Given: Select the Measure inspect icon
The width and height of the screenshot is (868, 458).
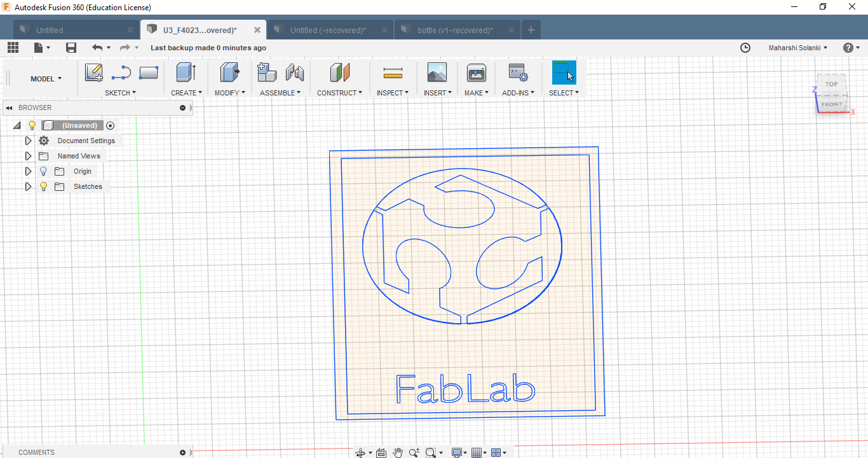Looking at the screenshot, I should (x=393, y=73).
